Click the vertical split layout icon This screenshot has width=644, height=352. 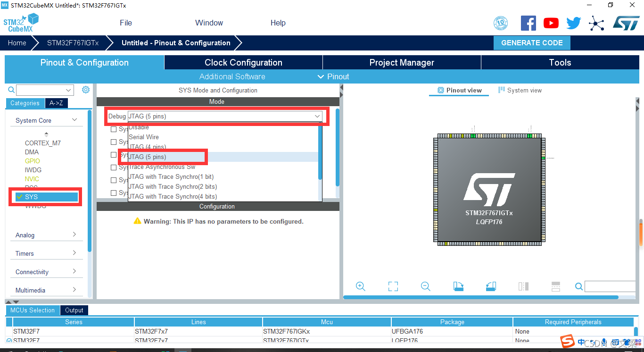tap(523, 286)
